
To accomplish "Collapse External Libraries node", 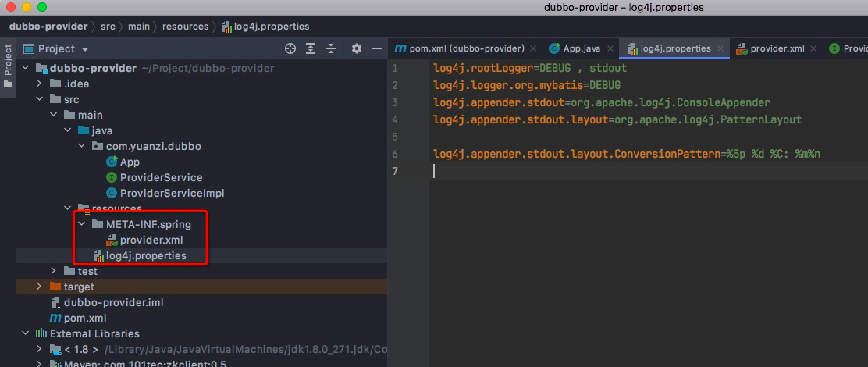I will tap(25, 333).
